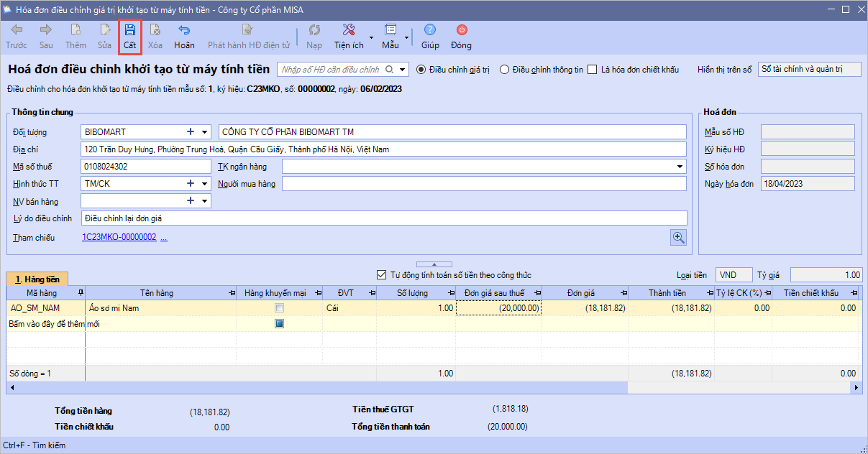
Task: Click the Số lượng column header
Action: click(412, 293)
